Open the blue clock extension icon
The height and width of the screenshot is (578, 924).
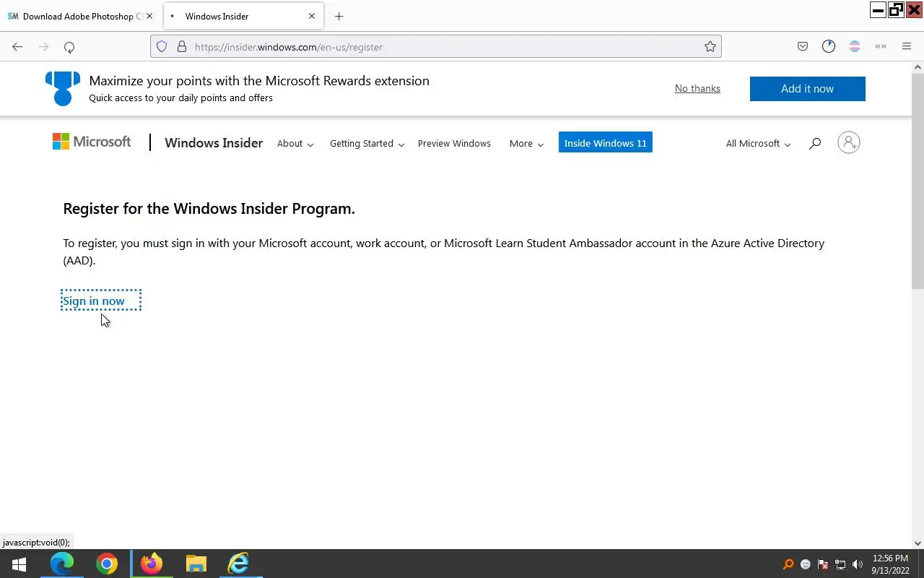[x=829, y=46]
